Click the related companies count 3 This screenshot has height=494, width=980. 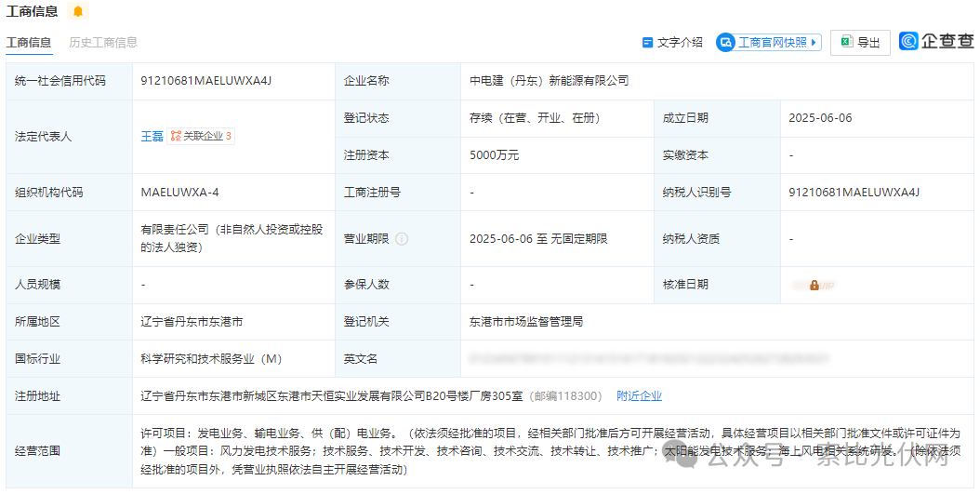click(229, 136)
